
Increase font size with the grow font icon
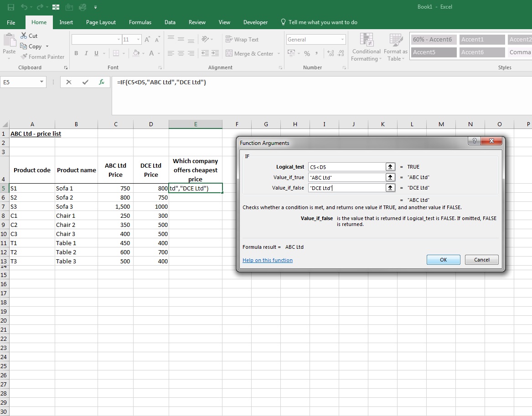coord(147,40)
